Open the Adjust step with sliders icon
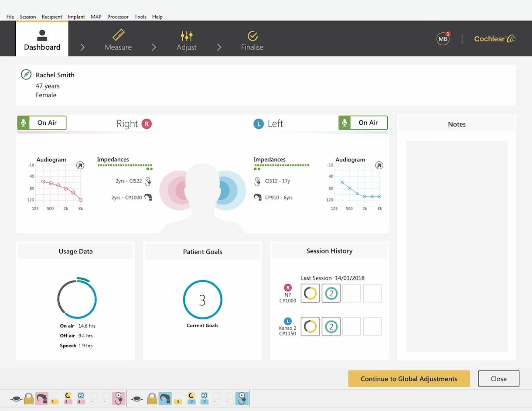This screenshot has height=411, width=532. click(x=186, y=40)
